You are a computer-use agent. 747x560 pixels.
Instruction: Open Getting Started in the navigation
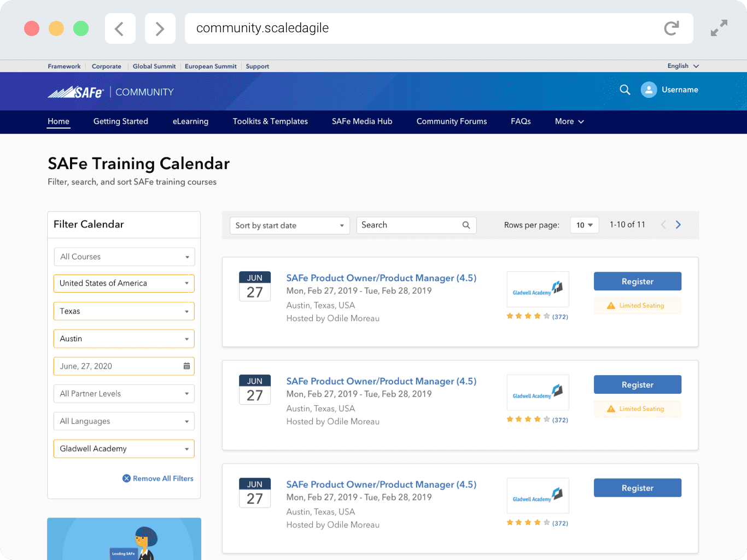(121, 121)
